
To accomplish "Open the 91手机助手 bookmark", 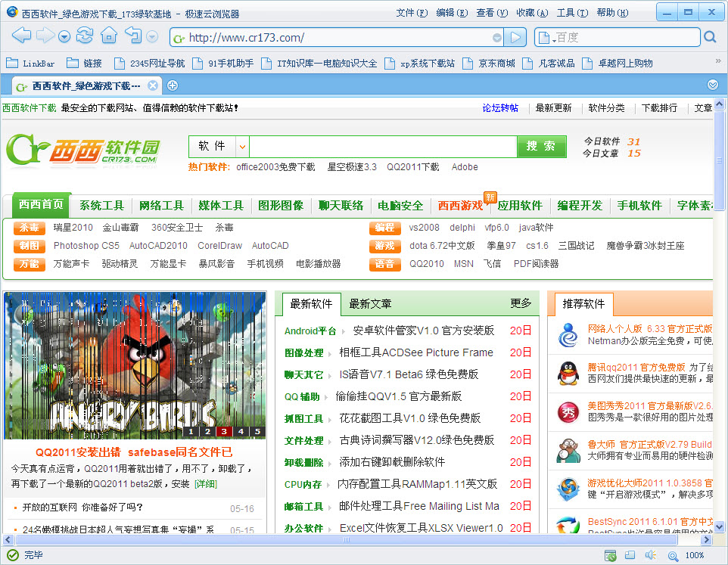I will [222, 63].
